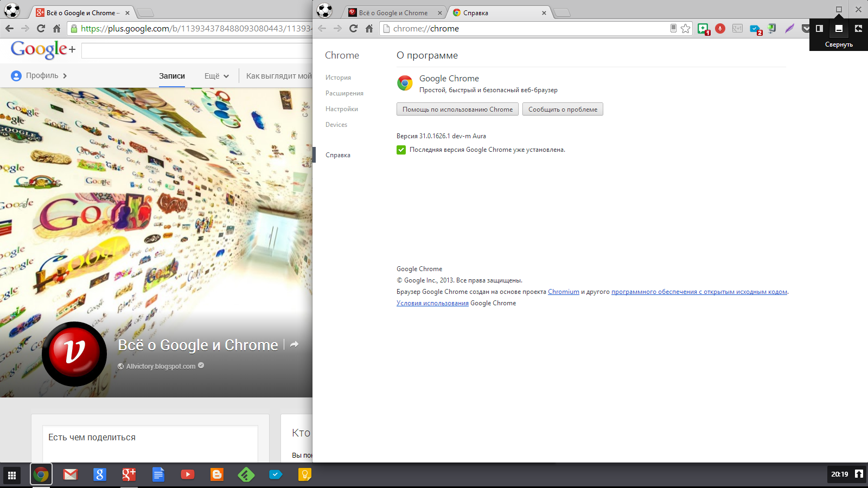Launch Blogger from the shelf
868x488 pixels.
pyautogui.click(x=217, y=475)
